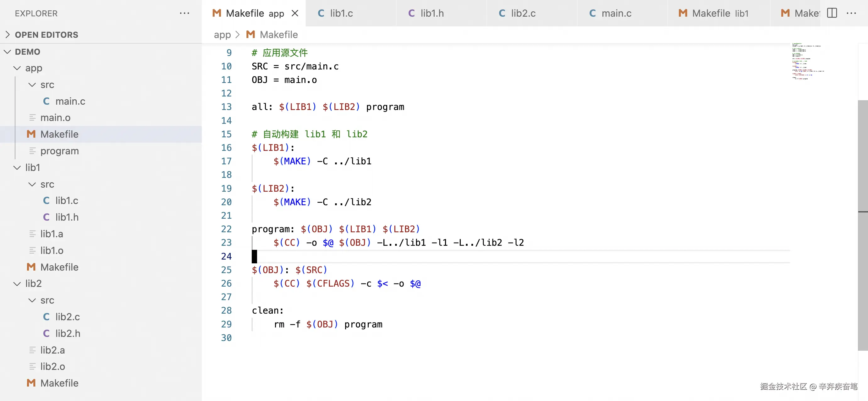The width and height of the screenshot is (868, 401).
Task: Collapse the lib1 folder
Action: click(x=17, y=168)
